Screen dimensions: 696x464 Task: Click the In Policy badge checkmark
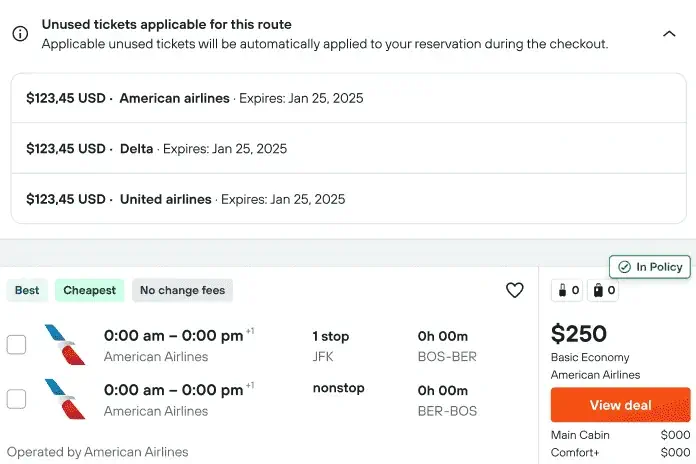coord(624,267)
